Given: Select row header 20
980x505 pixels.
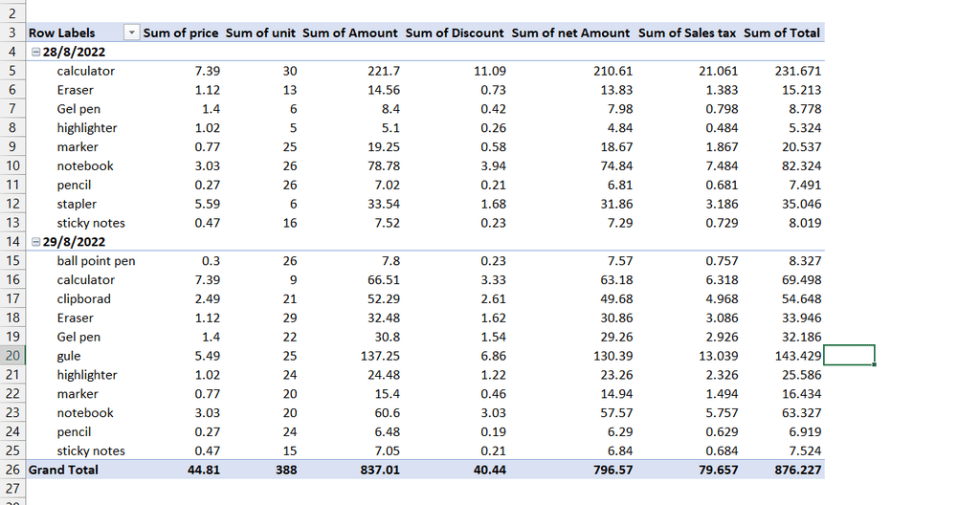Looking at the screenshot, I should (x=12, y=356).
